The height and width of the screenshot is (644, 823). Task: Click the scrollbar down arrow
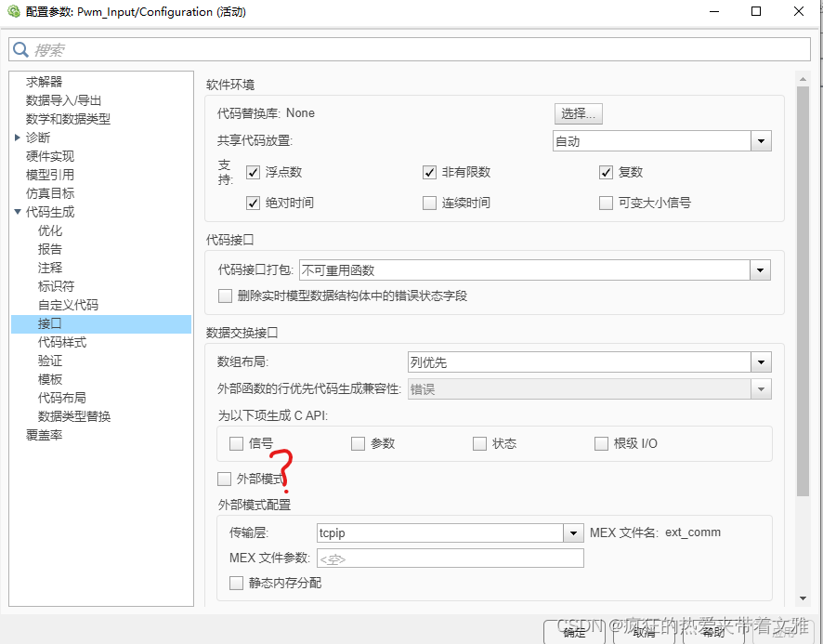[803, 598]
